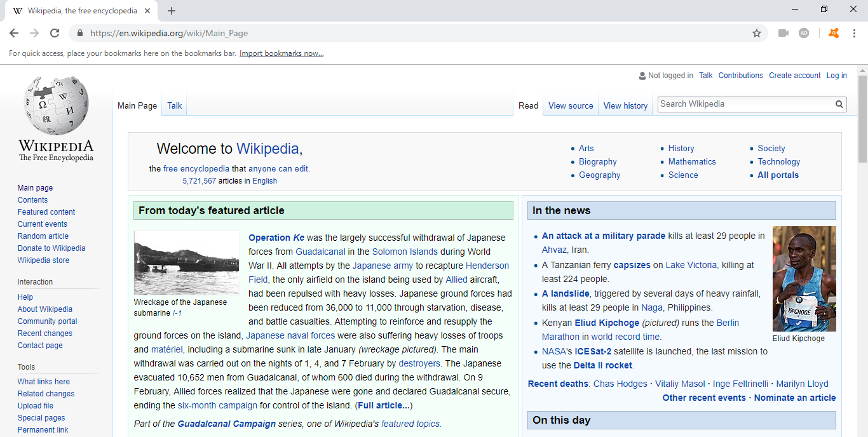
Task: Open the Contributions link
Action: click(741, 76)
